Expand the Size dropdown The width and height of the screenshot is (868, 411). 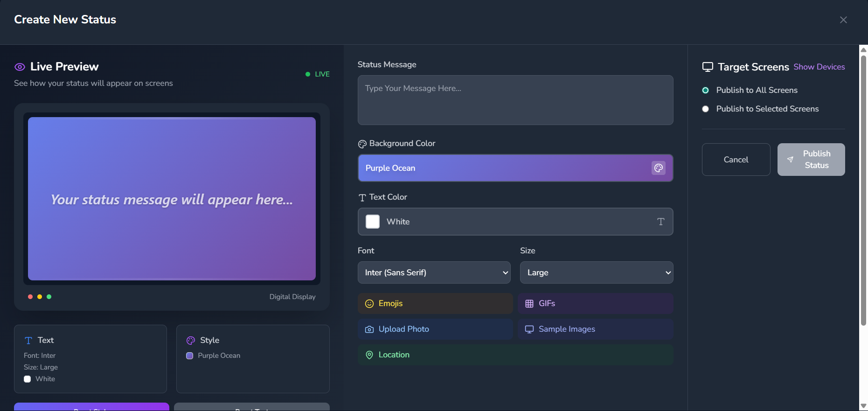point(596,272)
